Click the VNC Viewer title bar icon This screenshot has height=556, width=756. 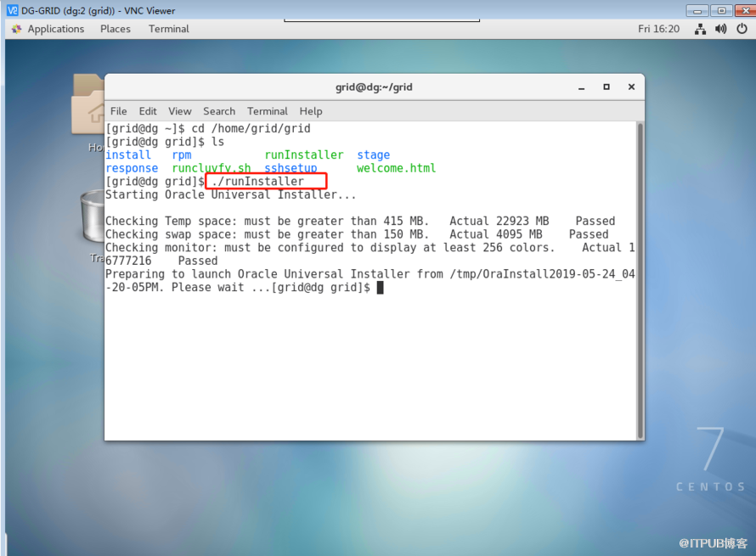(x=12, y=10)
